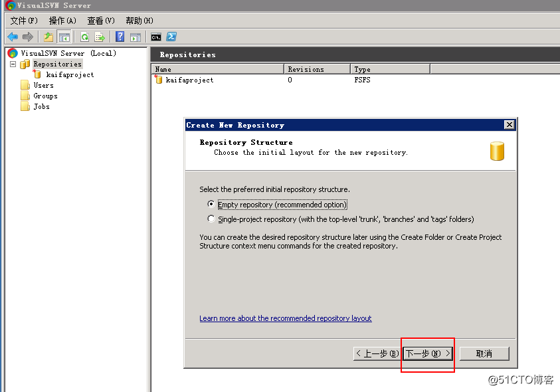Click the Users folder icon
560x392 pixels.
tap(25, 85)
